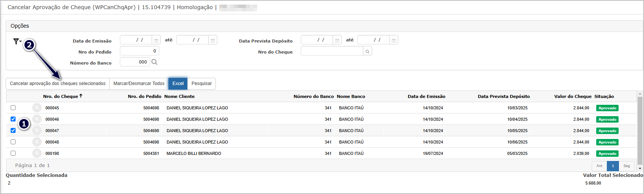View details icon for cheque 000198
The height and width of the screenshot is (194, 644).
coord(37,153)
